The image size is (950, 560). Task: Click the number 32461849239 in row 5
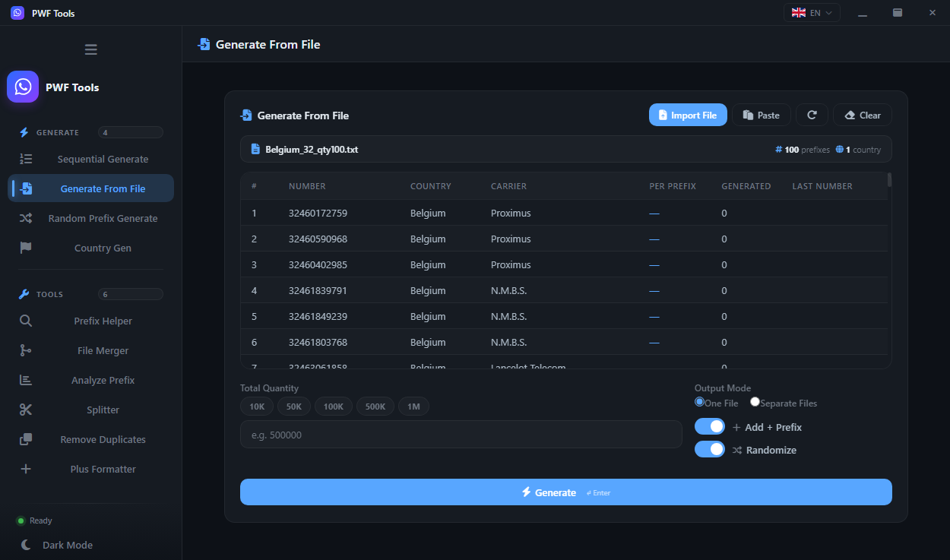point(318,316)
